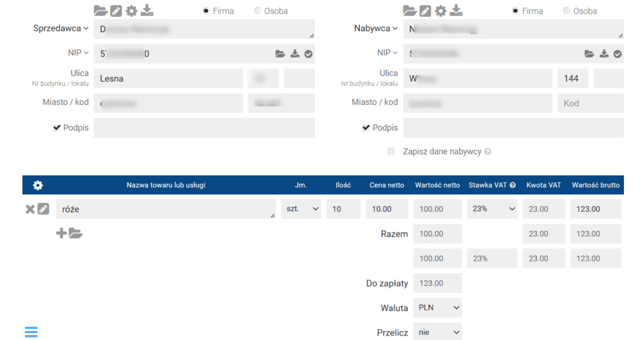
Task: Remove the róże item row
Action: 30,209
